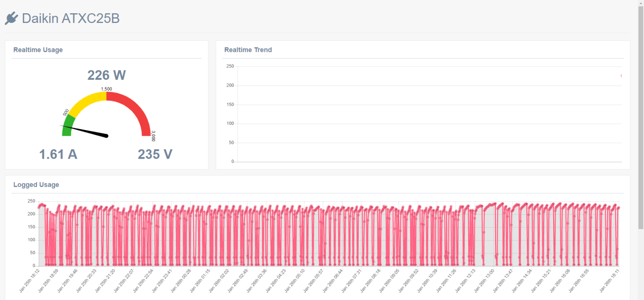Select the Realtime Usage panel heading
The width and height of the screenshot is (644, 300).
(x=38, y=50)
